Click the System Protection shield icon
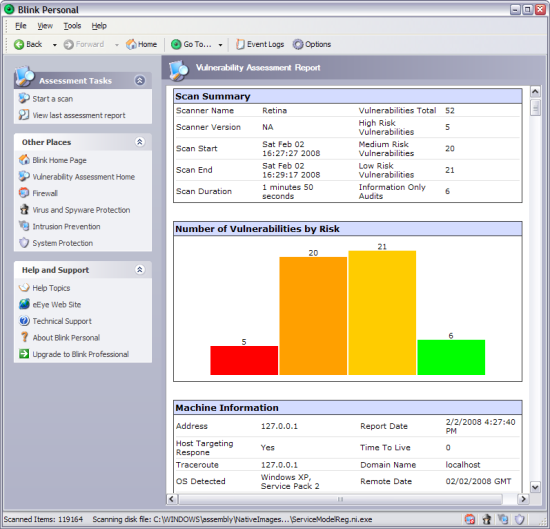Screen dimensions: 550x529 (x=24, y=242)
